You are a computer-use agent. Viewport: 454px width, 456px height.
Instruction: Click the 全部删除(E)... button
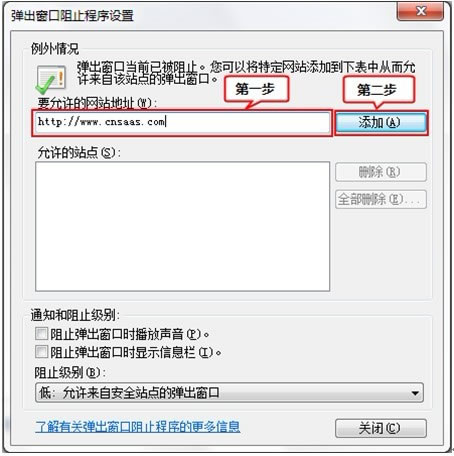coord(381,199)
